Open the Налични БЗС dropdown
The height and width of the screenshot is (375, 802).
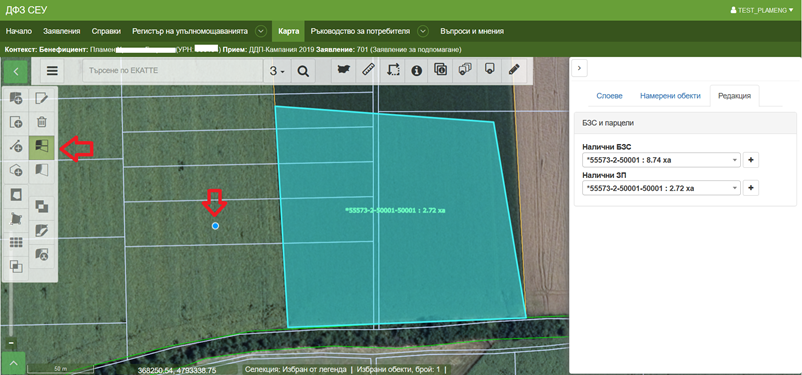(x=661, y=160)
